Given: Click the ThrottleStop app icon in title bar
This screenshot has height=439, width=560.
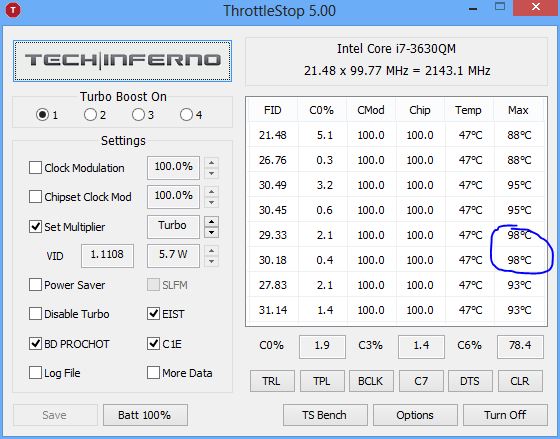Looking at the screenshot, I should click(x=13, y=10).
